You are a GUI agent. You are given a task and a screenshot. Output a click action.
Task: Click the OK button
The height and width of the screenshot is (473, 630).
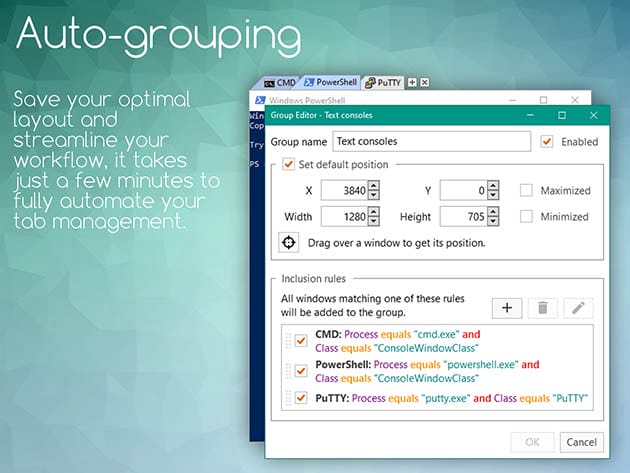pos(532,442)
